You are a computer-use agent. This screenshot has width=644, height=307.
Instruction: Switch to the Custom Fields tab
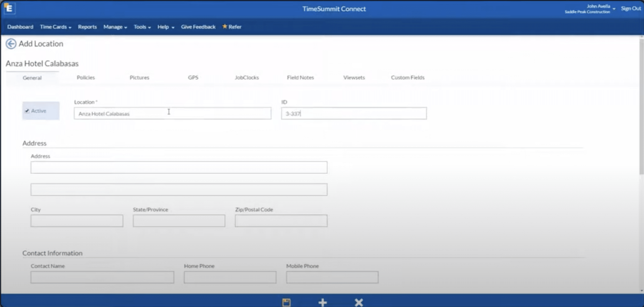[408, 78]
